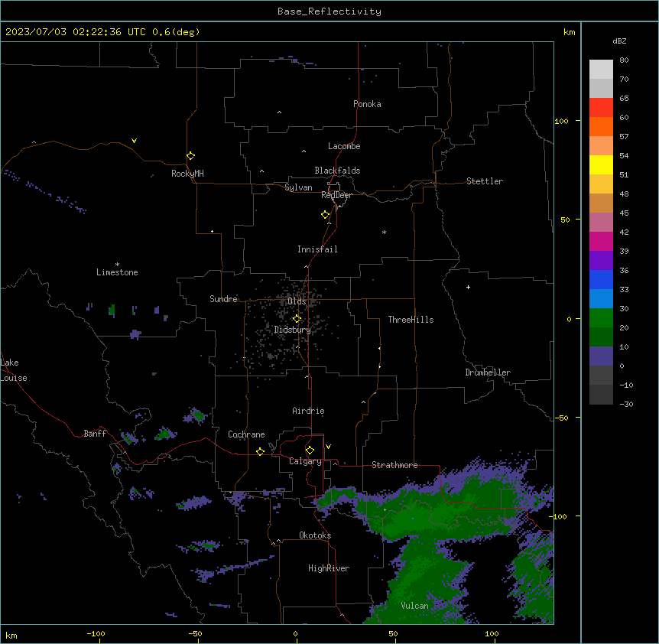Viewport: 659px width, 644px height.
Task: Click the yellow diamond marker above RockyMH
Action: 190,156
